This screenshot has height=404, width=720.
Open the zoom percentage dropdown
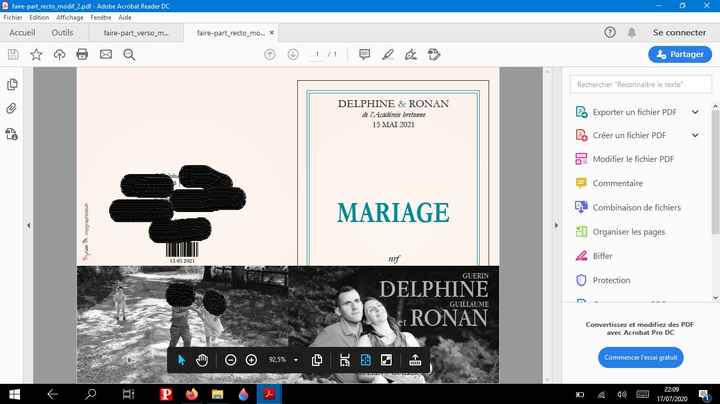pyautogui.click(x=296, y=360)
